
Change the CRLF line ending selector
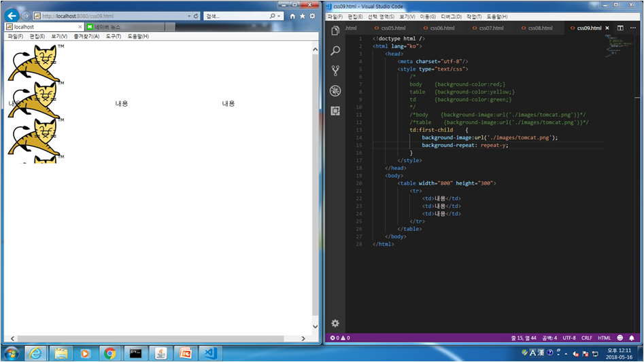point(586,338)
